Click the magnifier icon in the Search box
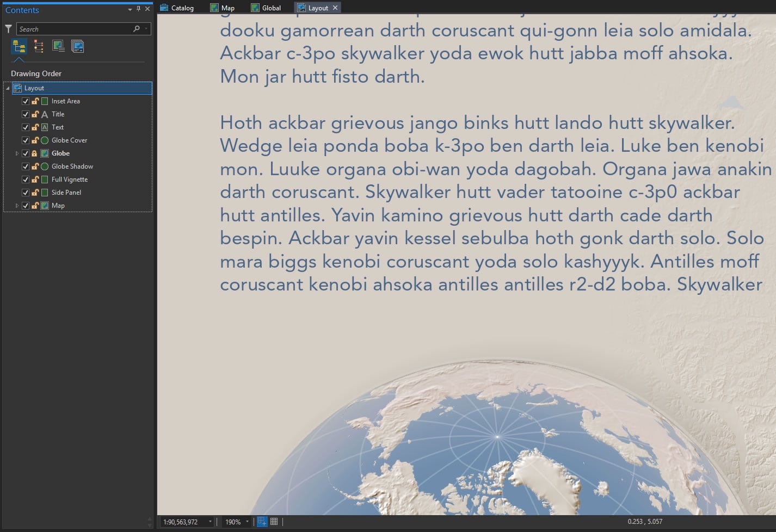 137,29
